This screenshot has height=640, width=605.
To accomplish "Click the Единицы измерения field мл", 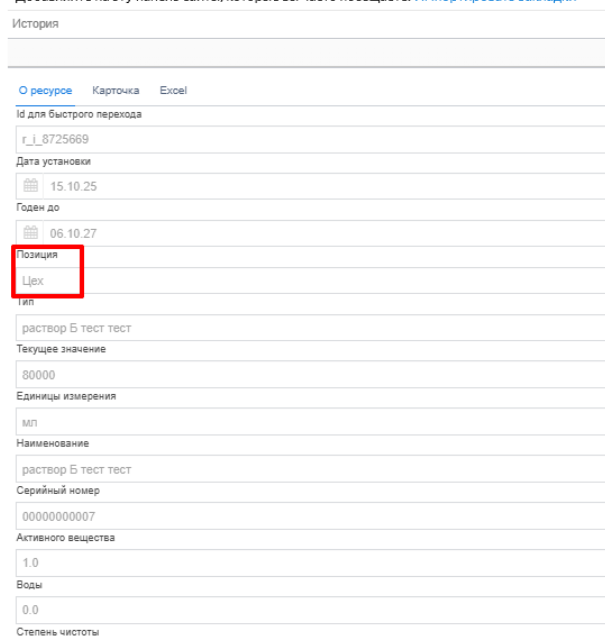I will 310,422.
